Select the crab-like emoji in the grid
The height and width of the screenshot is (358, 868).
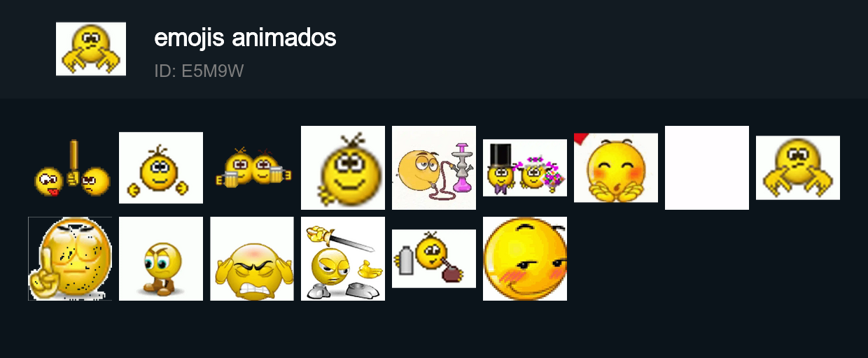click(x=798, y=168)
